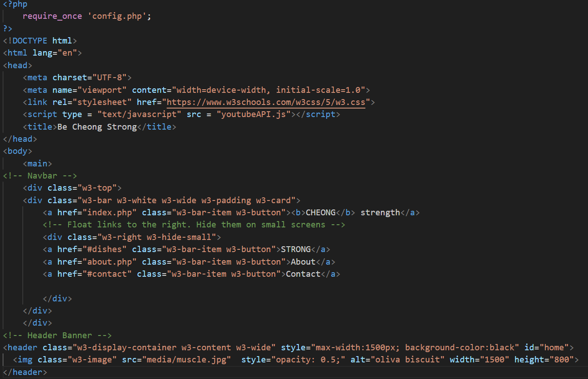Click the Header Banner comment
Viewport: 588px width, 379px height.
[x=57, y=335]
